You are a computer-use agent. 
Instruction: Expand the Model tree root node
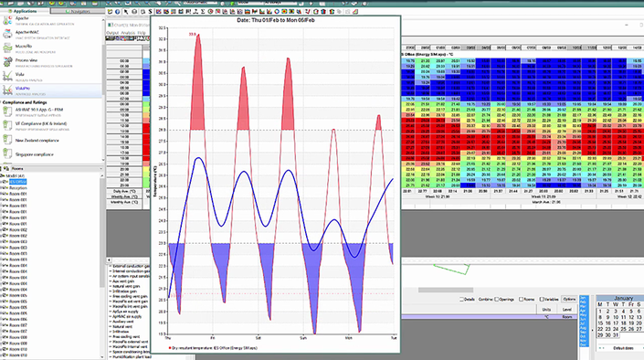coord(3,176)
